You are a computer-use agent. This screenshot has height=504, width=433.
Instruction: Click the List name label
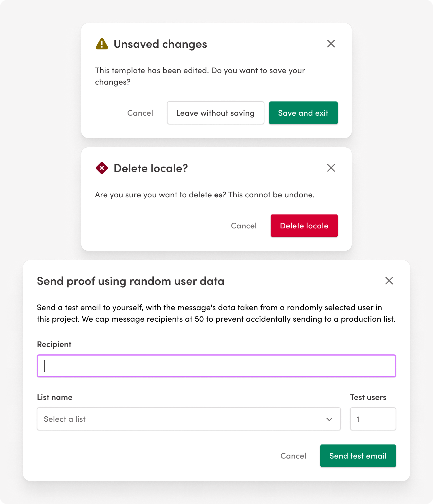pyautogui.click(x=54, y=397)
